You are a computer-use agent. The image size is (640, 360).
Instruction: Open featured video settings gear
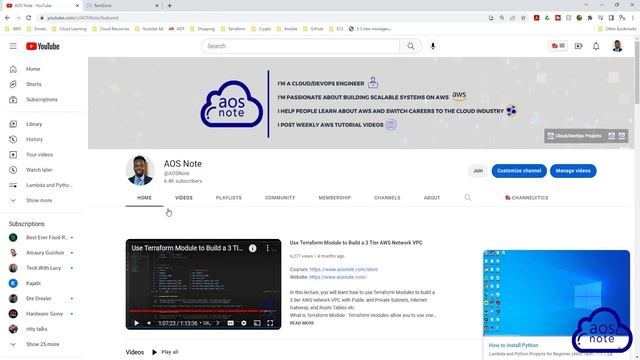pyautogui.click(x=244, y=323)
